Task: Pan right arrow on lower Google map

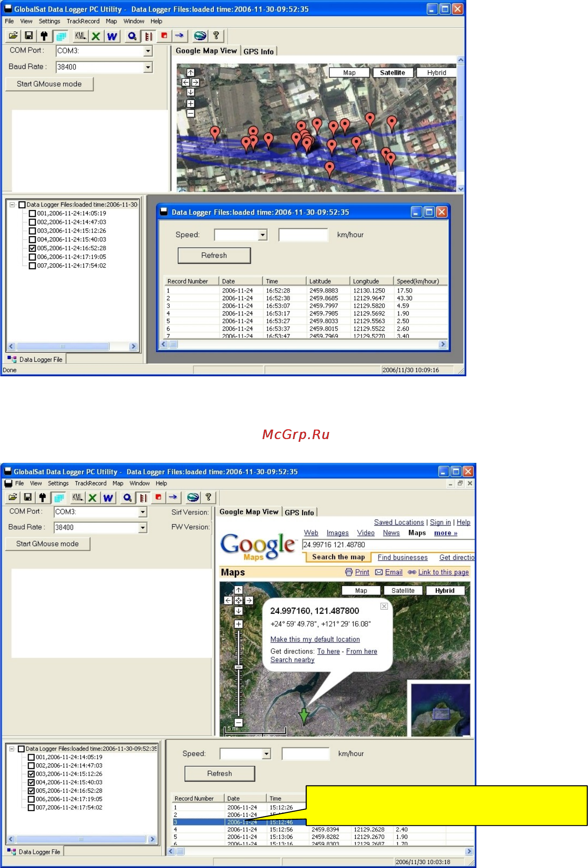Action: pos(249,600)
